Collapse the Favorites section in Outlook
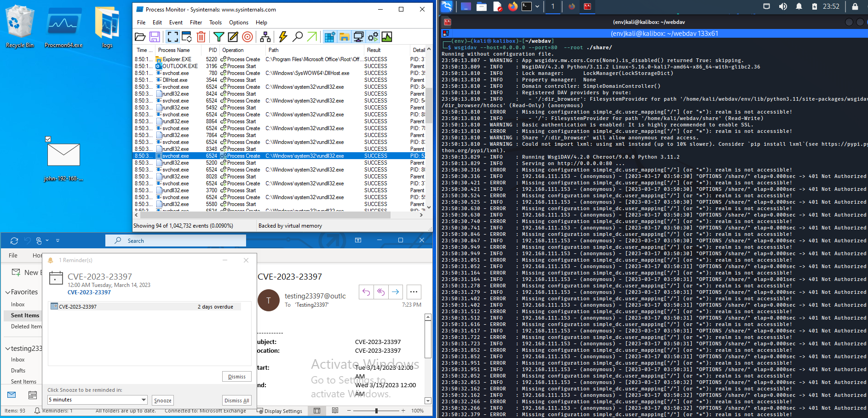Screen dimensions: 868x418 (x=8, y=292)
